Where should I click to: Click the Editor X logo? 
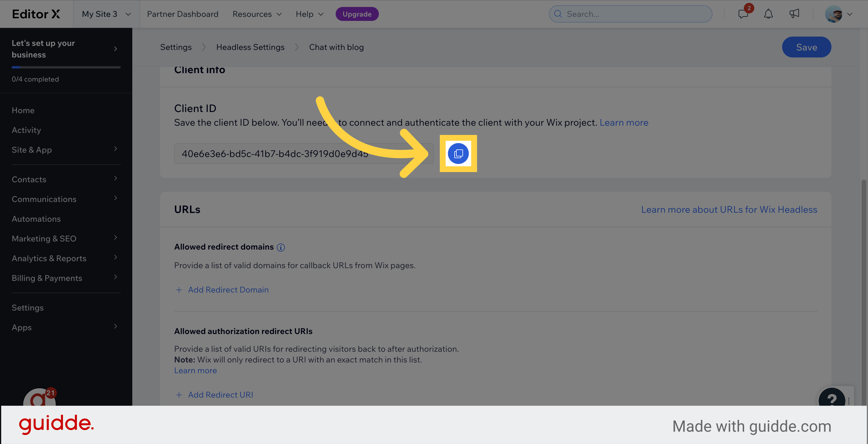coord(36,14)
